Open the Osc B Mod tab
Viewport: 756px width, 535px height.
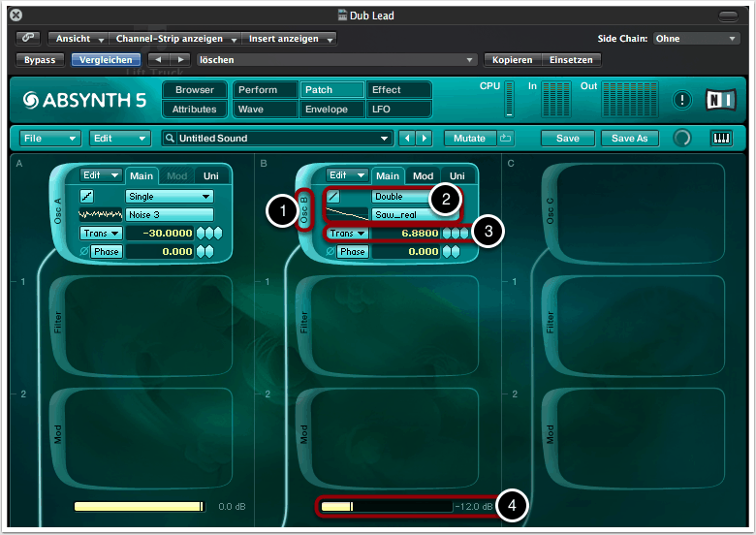423,176
